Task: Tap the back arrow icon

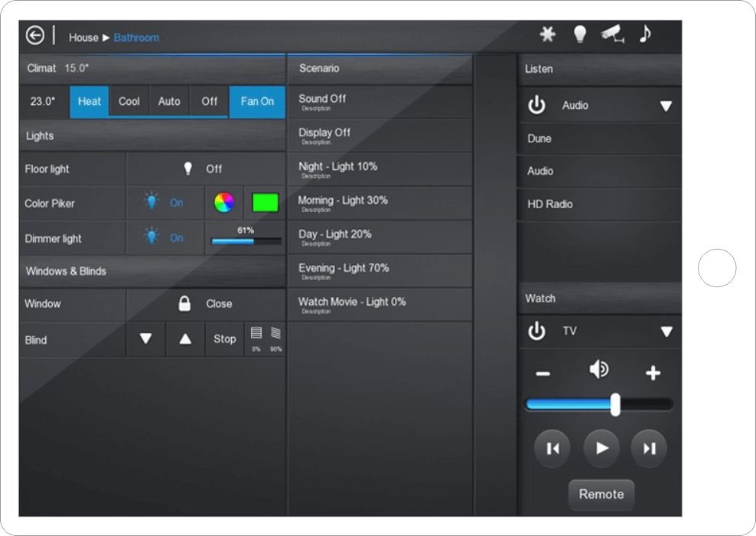Action: [35, 35]
